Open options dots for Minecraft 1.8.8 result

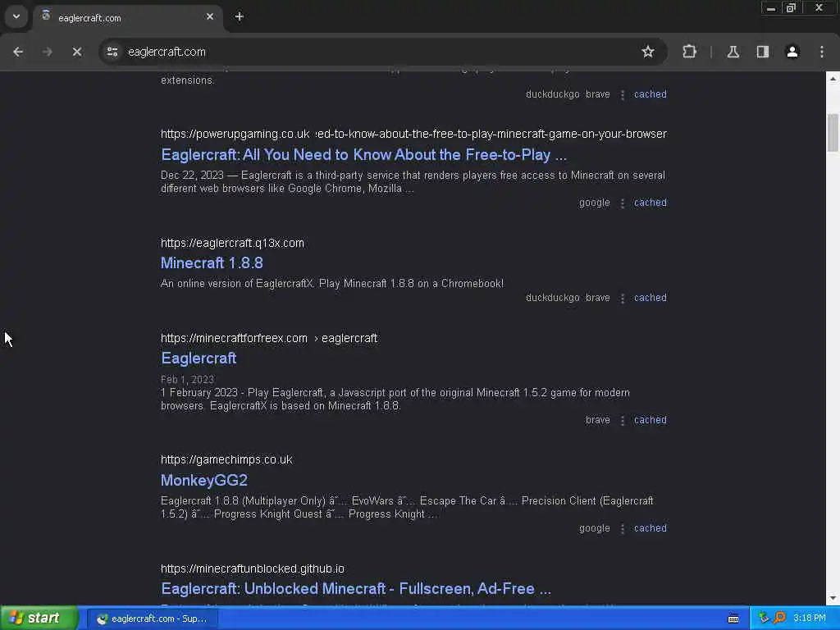622,299
